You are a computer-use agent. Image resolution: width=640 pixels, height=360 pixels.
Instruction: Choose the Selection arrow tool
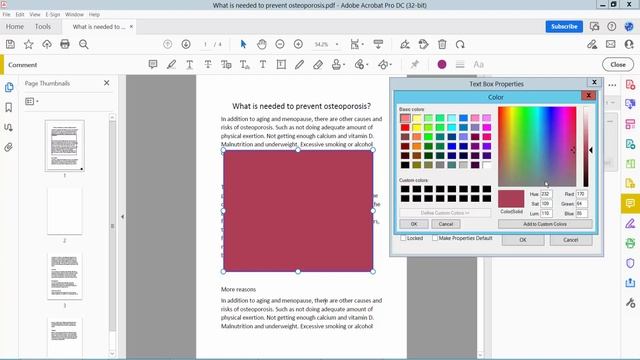click(x=243, y=44)
